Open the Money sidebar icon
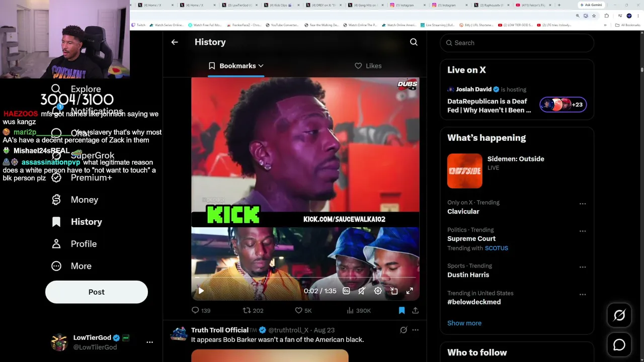 pos(56,200)
